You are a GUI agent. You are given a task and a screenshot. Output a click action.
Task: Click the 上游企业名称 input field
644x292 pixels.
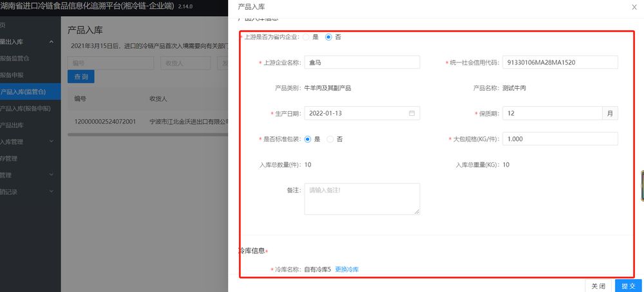pyautogui.click(x=362, y=62)
